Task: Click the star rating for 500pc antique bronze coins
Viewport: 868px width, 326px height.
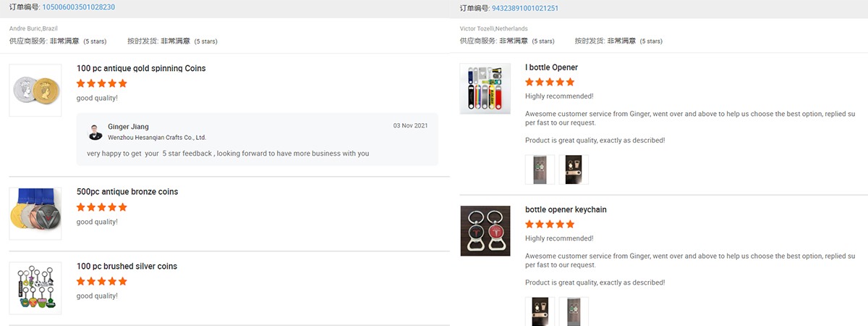Action: click(x=101, y=207)
